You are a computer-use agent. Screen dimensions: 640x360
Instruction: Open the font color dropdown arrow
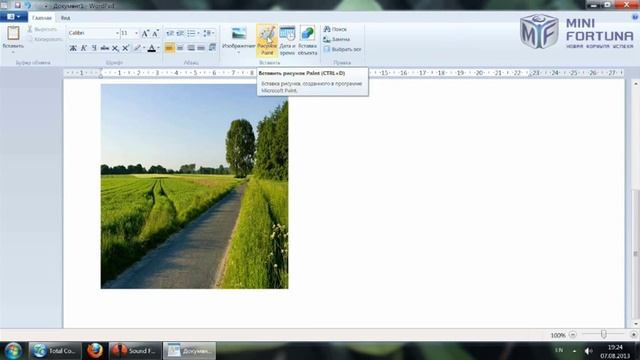point(158,48)
